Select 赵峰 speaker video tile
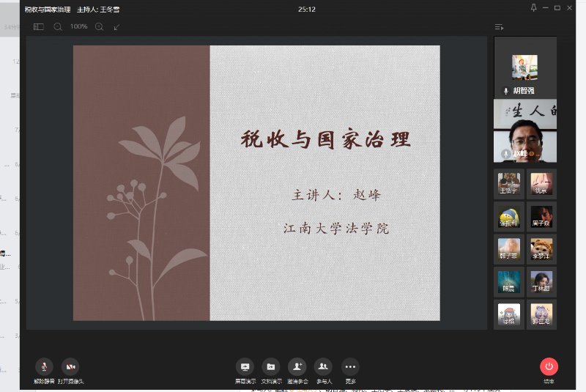586x392 pixels. [524, 132]
